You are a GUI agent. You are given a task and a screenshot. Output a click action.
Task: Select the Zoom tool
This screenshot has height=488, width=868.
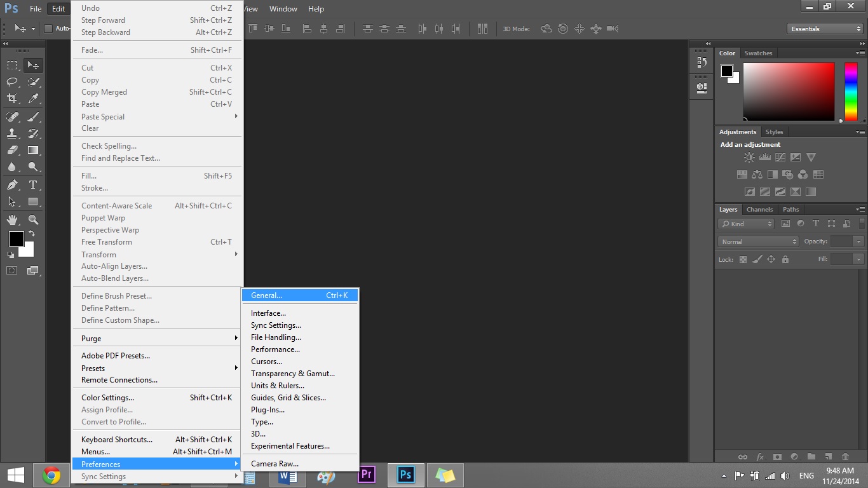[x=33, y=220]
